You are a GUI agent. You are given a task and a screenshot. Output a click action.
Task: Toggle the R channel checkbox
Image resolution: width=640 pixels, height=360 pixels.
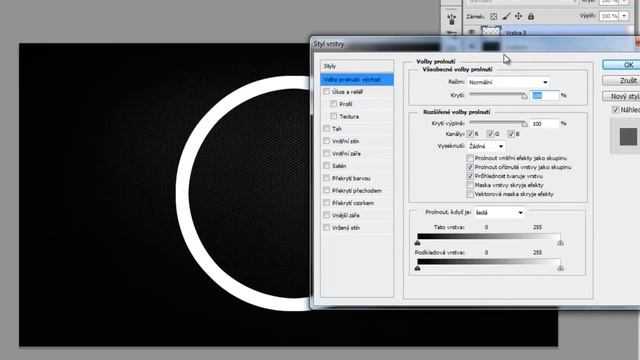(x=470, y=134)
